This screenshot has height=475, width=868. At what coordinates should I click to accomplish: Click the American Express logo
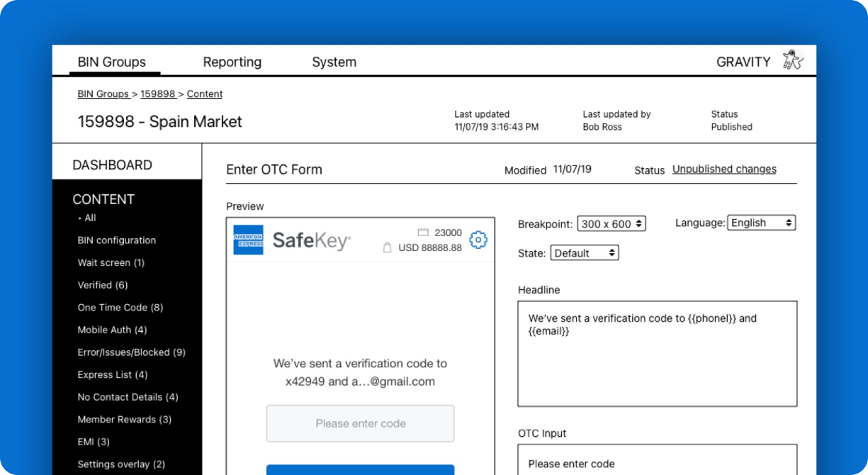click(x=247, y=240)
